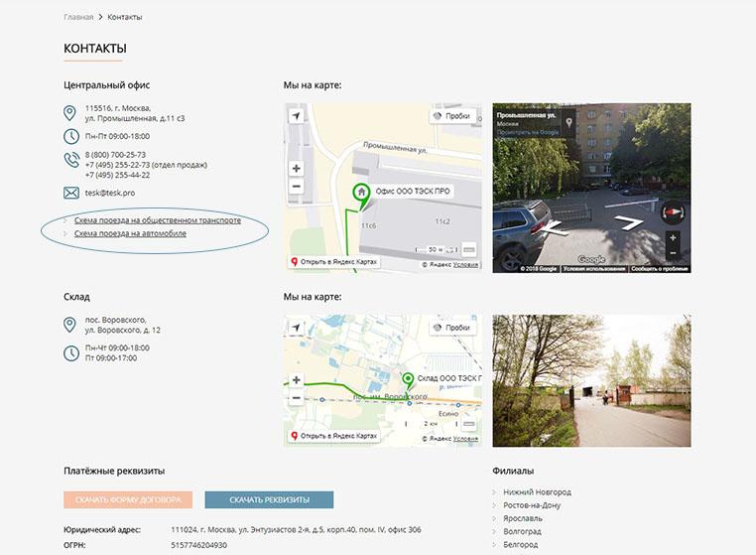This screenshot has width=756, height=555.
Task: Open the driving directions link
Action: [130, 233]
